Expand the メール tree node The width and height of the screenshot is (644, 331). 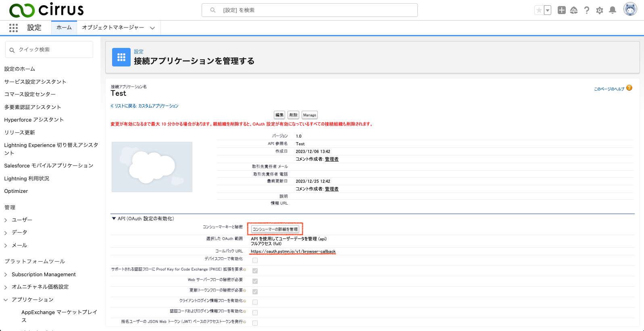pyautogui.click(x=6, y=246)
